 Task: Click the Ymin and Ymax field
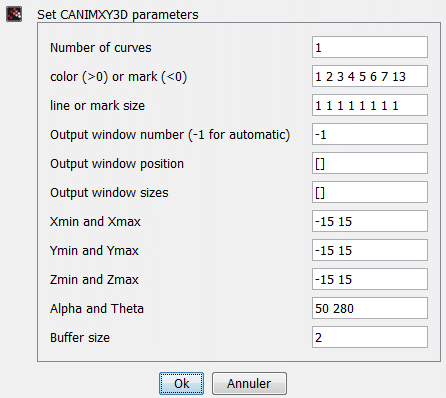point(370,250)
